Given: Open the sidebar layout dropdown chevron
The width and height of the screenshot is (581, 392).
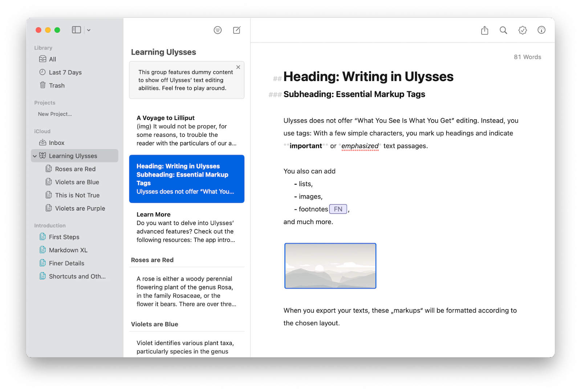Looking at the screenshot, I should click(89, 30).
